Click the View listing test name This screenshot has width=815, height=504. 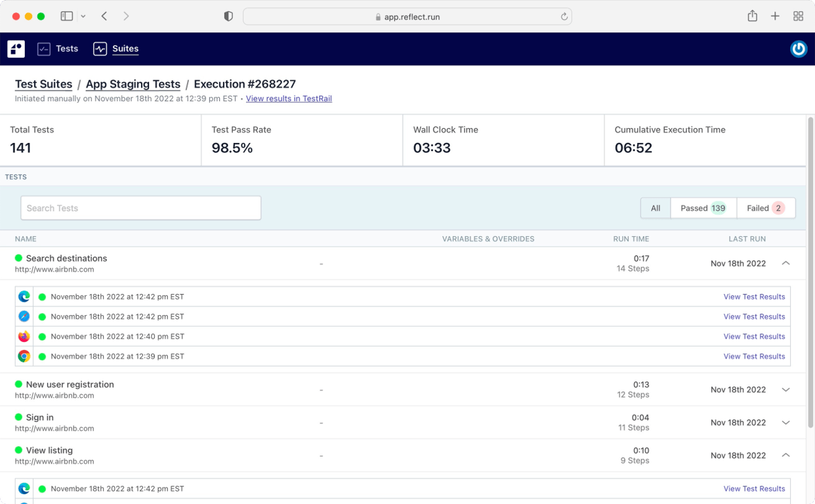coord(49,450)
